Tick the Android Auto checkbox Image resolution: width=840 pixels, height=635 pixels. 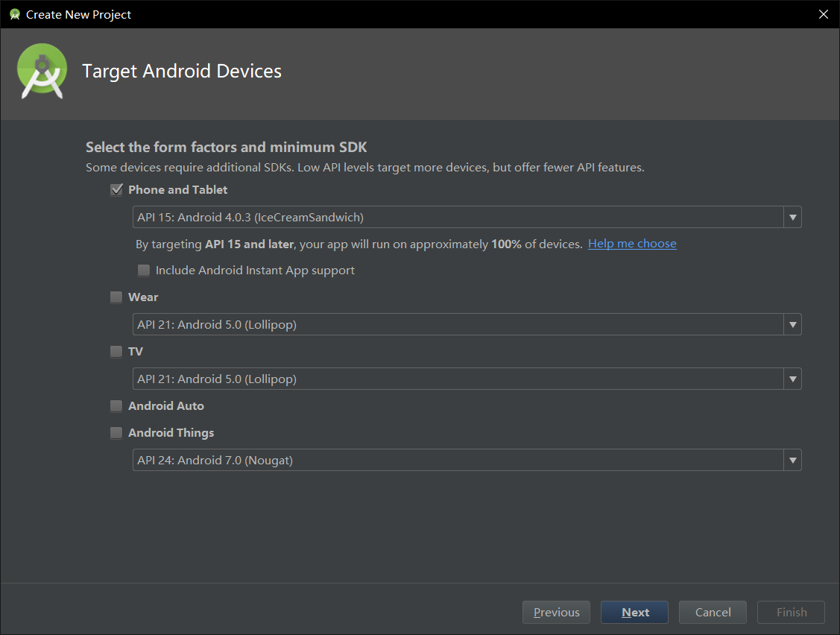[116, 406]
